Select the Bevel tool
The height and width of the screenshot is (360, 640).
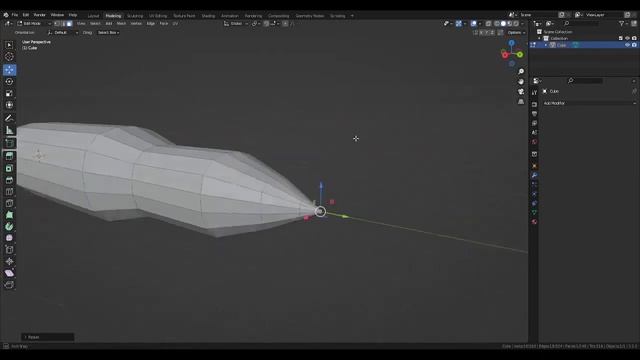tap(9, 180)
